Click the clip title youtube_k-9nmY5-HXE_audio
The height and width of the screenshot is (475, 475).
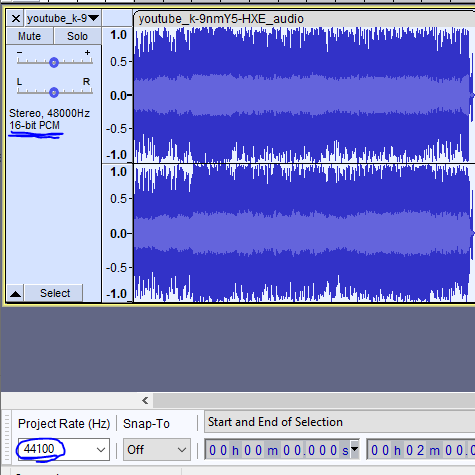pos(221,19)
